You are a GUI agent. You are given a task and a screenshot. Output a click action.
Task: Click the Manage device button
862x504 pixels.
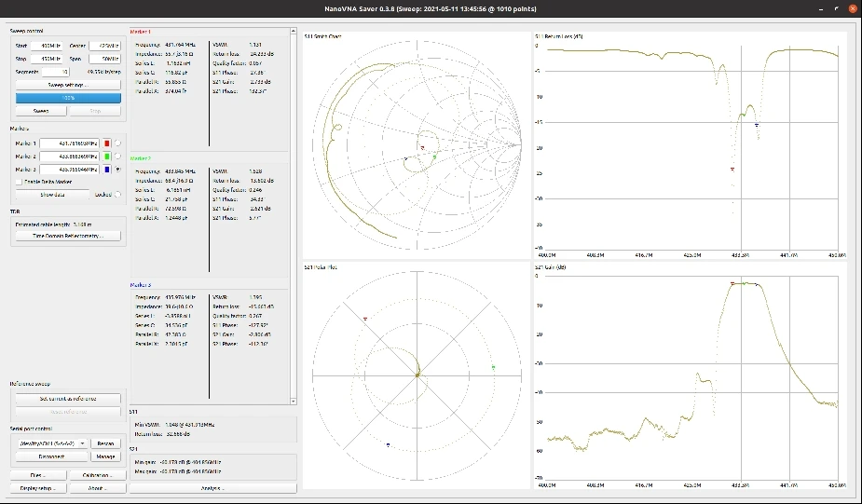coord(105,456)
